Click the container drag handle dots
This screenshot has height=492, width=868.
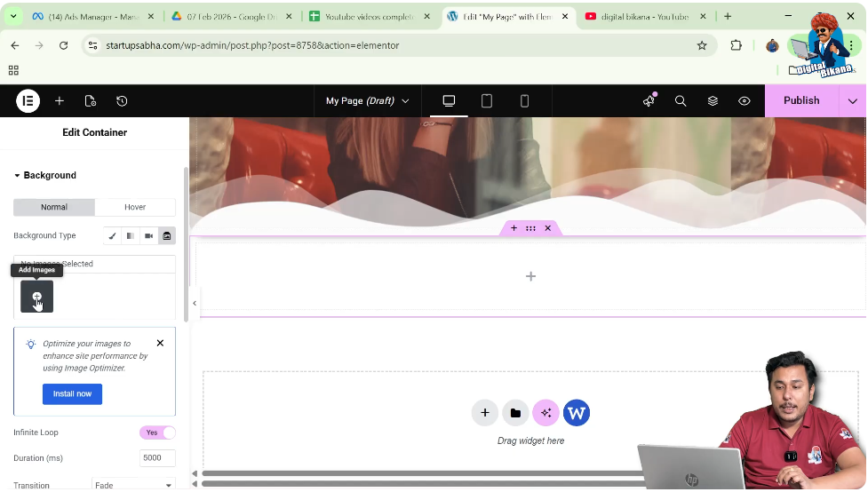530,228
